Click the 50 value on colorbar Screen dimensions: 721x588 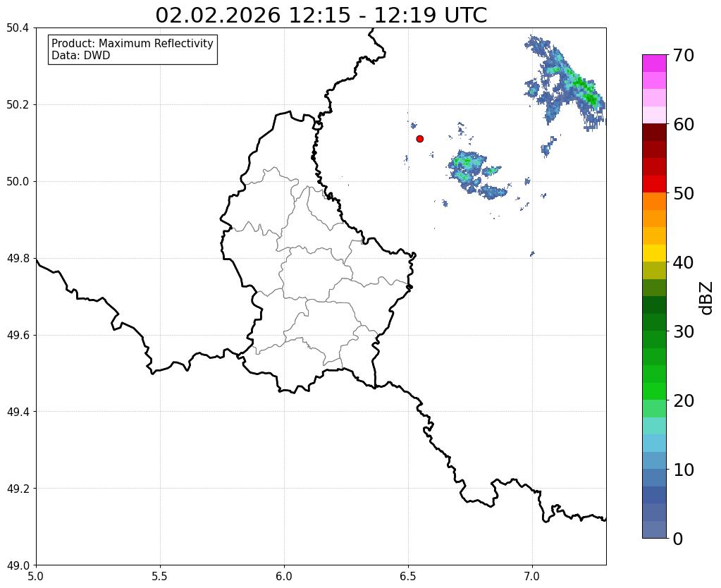tap(684, 193)
